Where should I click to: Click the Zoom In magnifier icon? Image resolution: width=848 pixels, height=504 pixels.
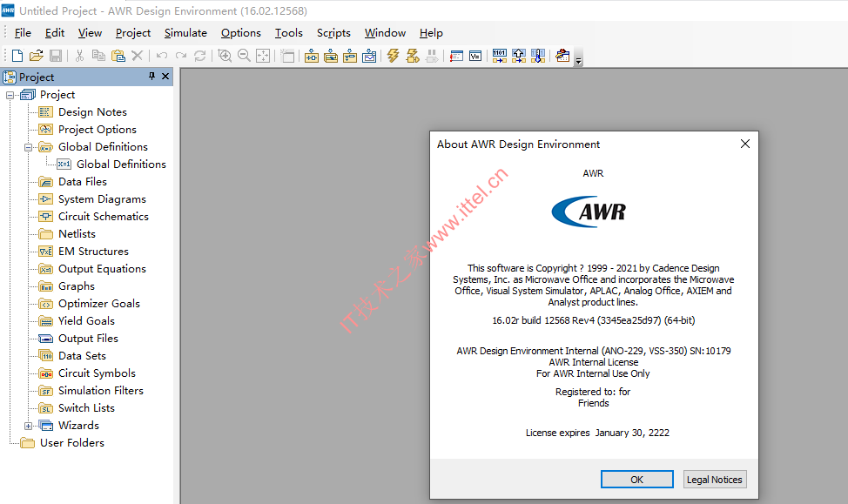pos(225,56)
